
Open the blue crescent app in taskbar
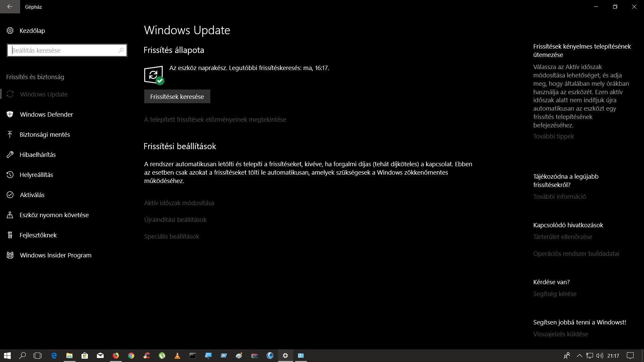(x=270, y=356)
